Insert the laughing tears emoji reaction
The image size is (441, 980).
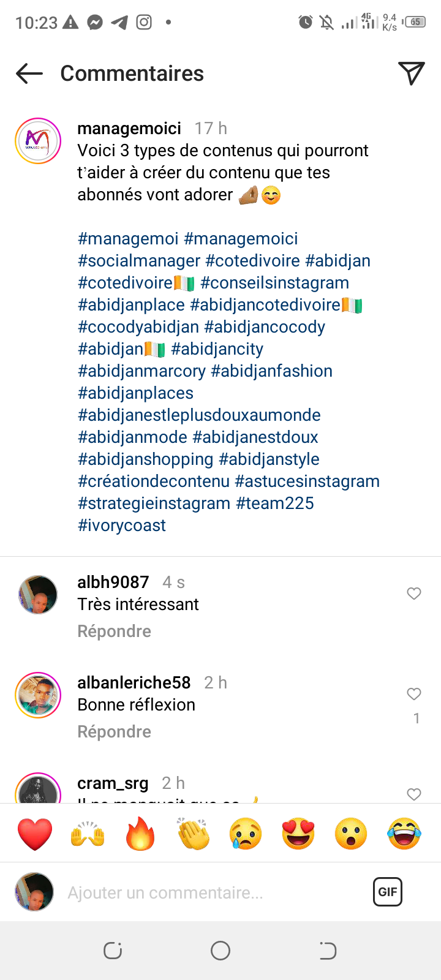click(404, 834)
